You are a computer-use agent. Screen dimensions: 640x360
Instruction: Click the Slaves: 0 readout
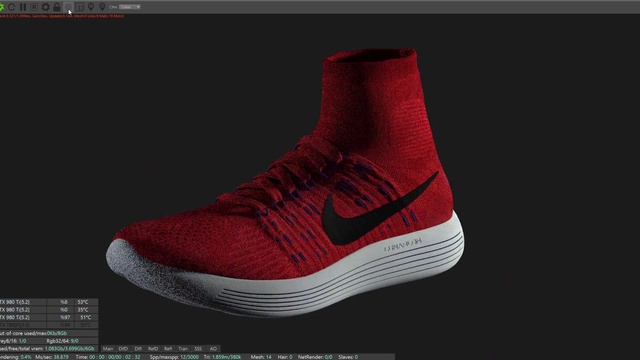pos(348,357)
